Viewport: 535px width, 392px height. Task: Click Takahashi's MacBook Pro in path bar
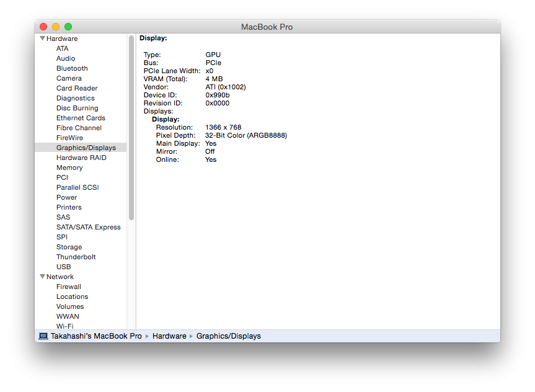pos(96,336)
